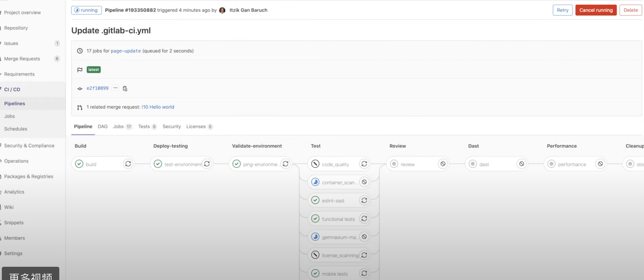Open the mobile tests job
The width and height of the screenshot is (644, 280).
click(335, 274)
